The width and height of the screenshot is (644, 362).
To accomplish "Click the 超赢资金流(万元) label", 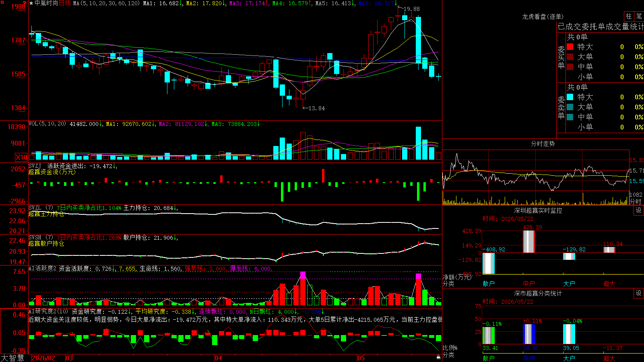I will point(52,172).
